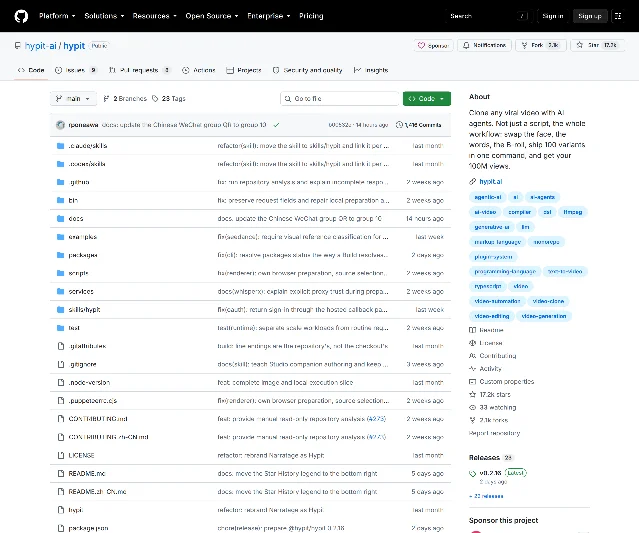Click the Sign up button
The height and width of the screenshot is (533, 639).
(590, 16)
